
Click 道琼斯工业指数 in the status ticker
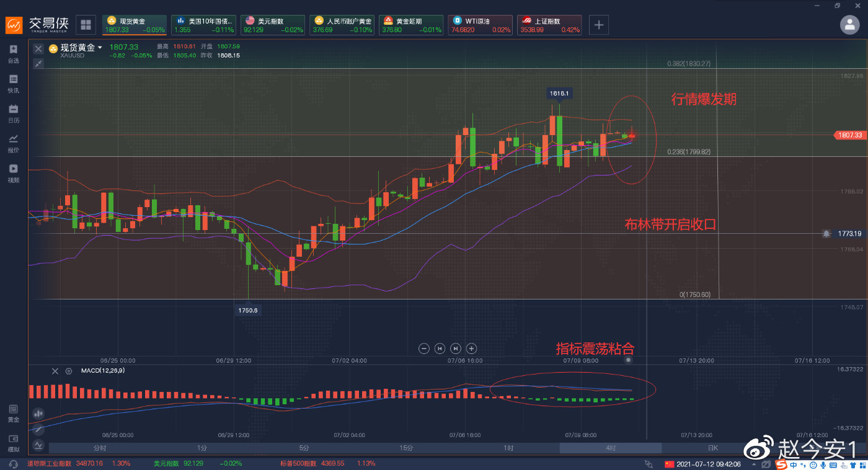click(x=50, y=463)
